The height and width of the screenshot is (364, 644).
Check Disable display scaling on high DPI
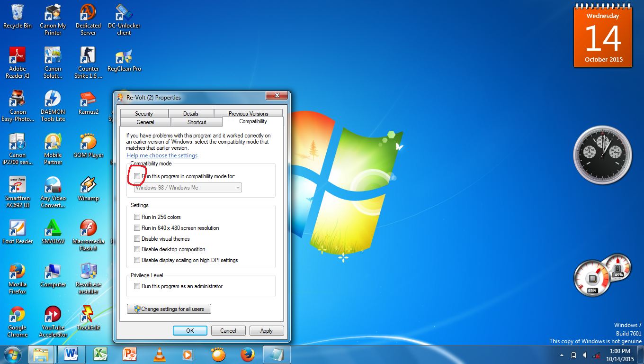[137, 260]
